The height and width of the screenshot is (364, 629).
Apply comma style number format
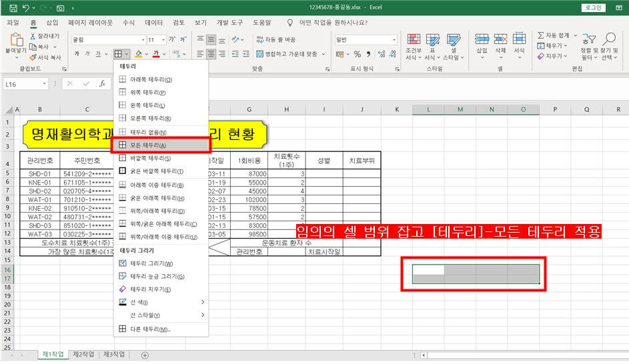coord(368,54)
